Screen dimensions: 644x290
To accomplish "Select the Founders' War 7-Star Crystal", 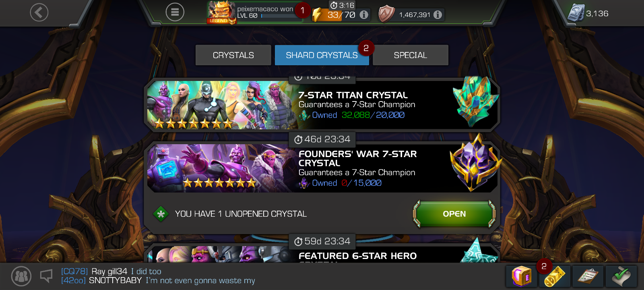I will click(322, 168).
